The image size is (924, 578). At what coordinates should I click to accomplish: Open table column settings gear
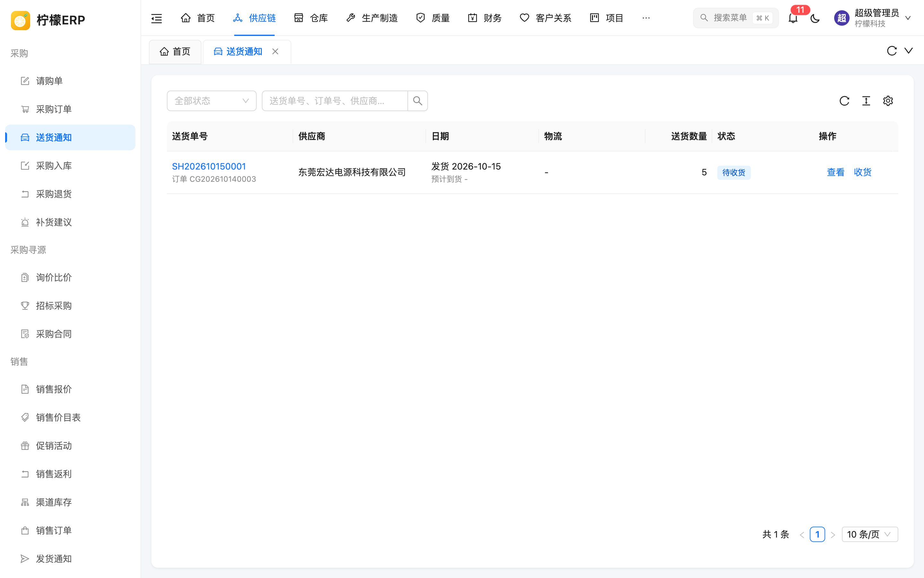(888, 101)
